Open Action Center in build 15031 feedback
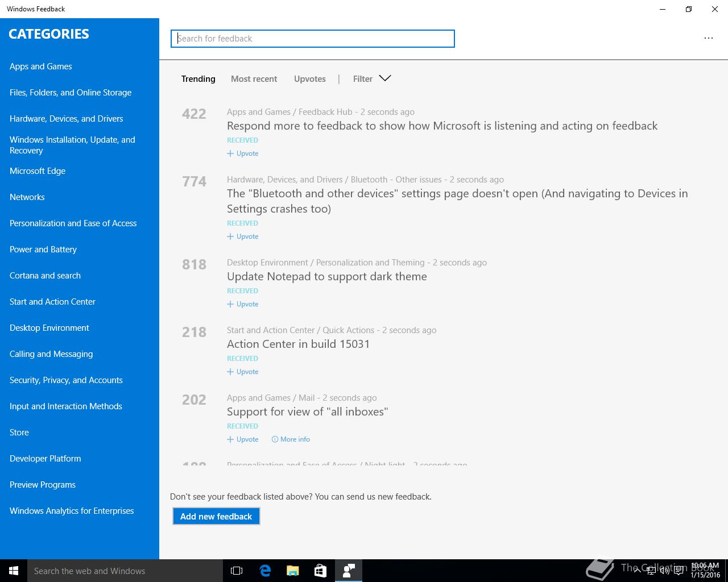This screenshot has height=582, width=728. click(x=298, y=344)
